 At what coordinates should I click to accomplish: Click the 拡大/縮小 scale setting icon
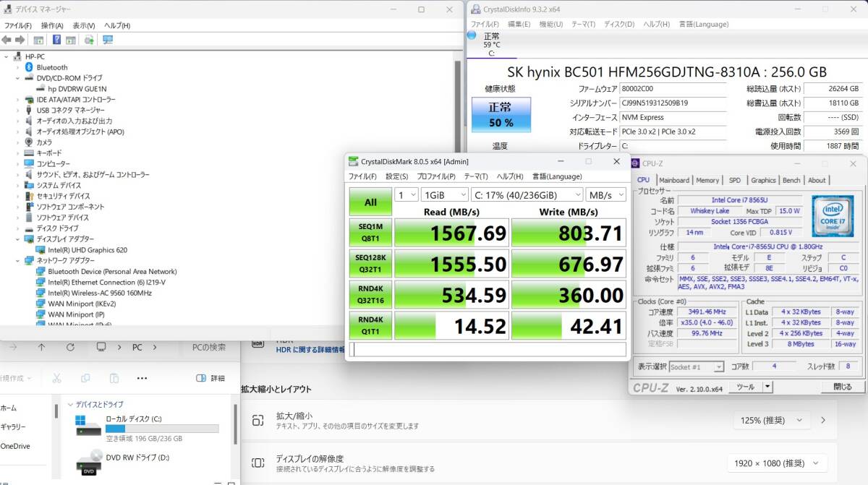(x=258, y=421)
